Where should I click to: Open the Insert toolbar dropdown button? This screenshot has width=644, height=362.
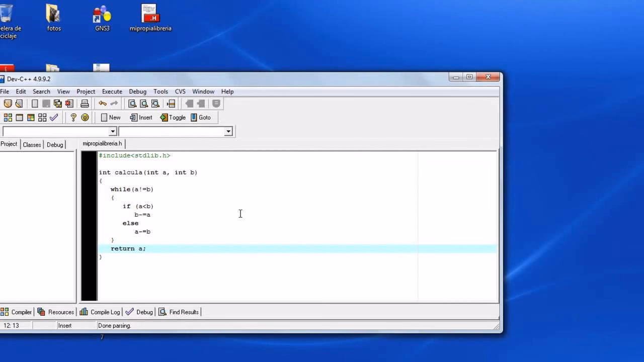[141, 117]
